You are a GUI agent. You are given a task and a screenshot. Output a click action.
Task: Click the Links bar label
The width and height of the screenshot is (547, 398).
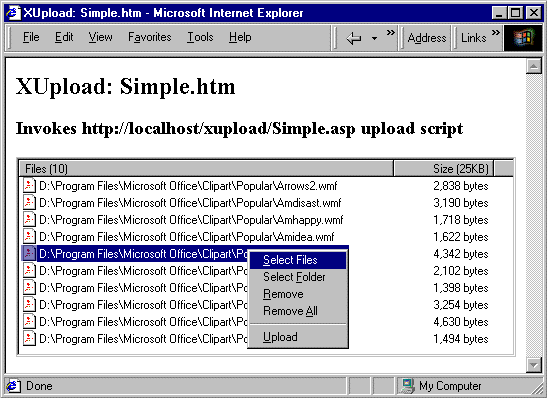coord(473,38)
